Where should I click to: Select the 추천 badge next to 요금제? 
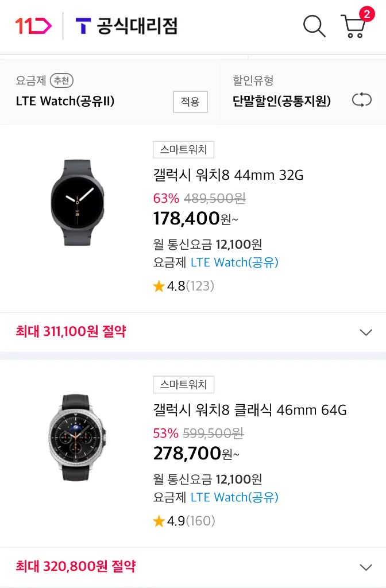(x=62, y=80)
